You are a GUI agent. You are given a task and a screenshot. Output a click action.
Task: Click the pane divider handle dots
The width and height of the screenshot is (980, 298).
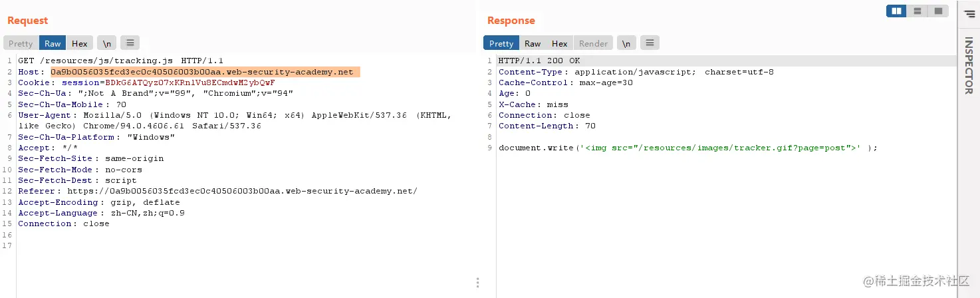[477, 283]
